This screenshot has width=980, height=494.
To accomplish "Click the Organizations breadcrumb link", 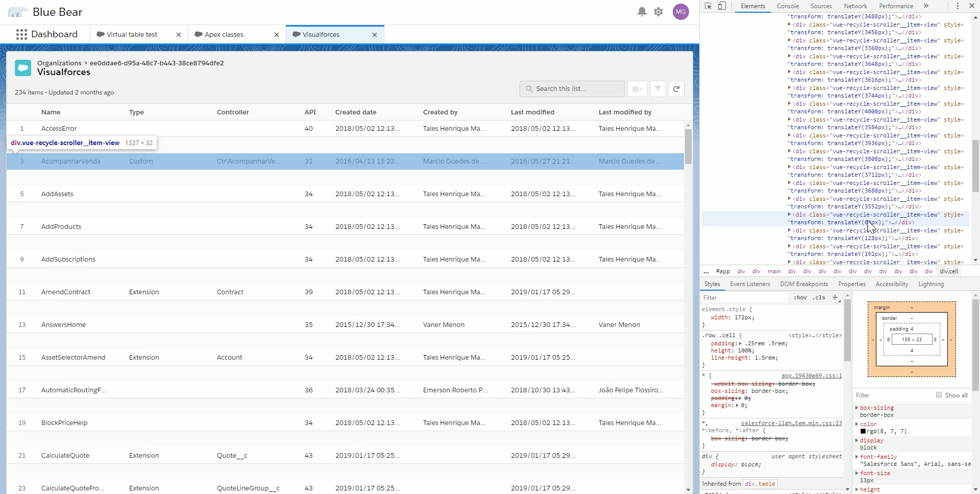I will pos(59,63).
